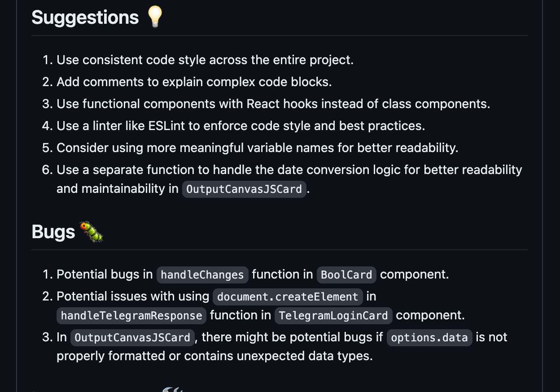Click the TelegramLoginCard code tag
This screenshot has height=392, width=560.
[333, 316]
